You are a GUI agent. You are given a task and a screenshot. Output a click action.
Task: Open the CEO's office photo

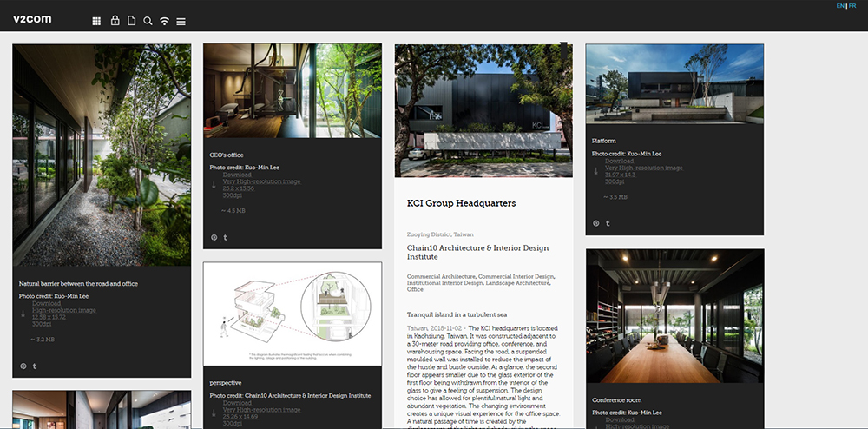point(293,91)
